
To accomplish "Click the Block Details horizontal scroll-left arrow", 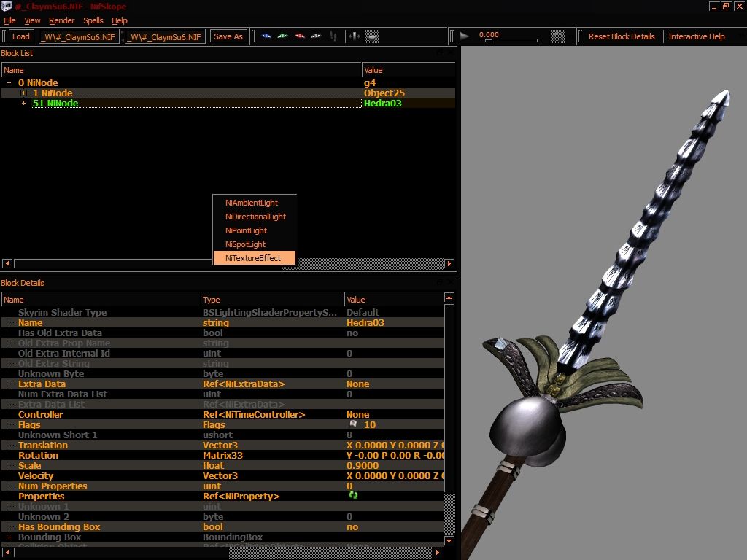I will click(7, 553).
